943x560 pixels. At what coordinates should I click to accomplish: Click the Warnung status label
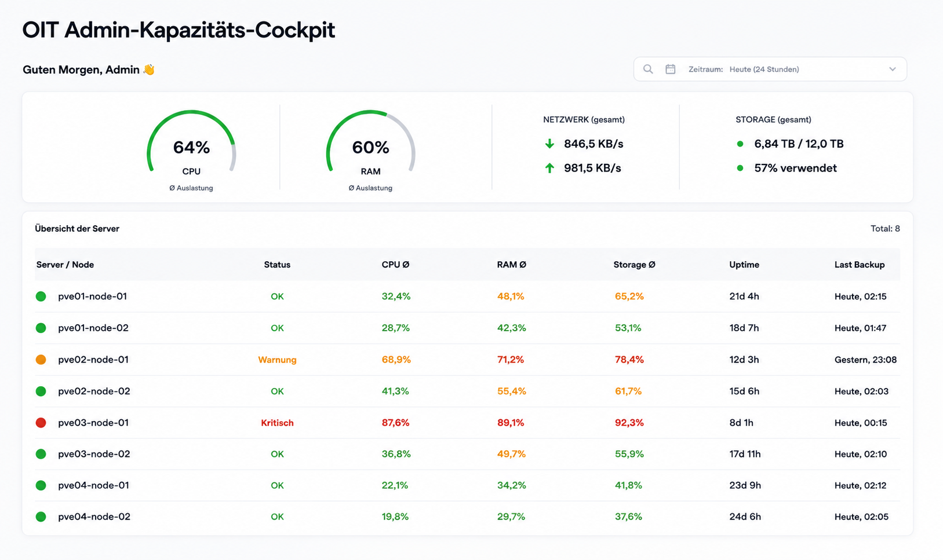tap(277, 360)
